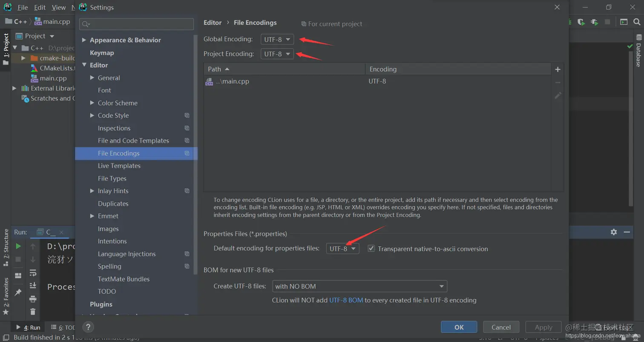
Task: Click the tool window toggle in the status bar
Action: click(x=6, y=338)
